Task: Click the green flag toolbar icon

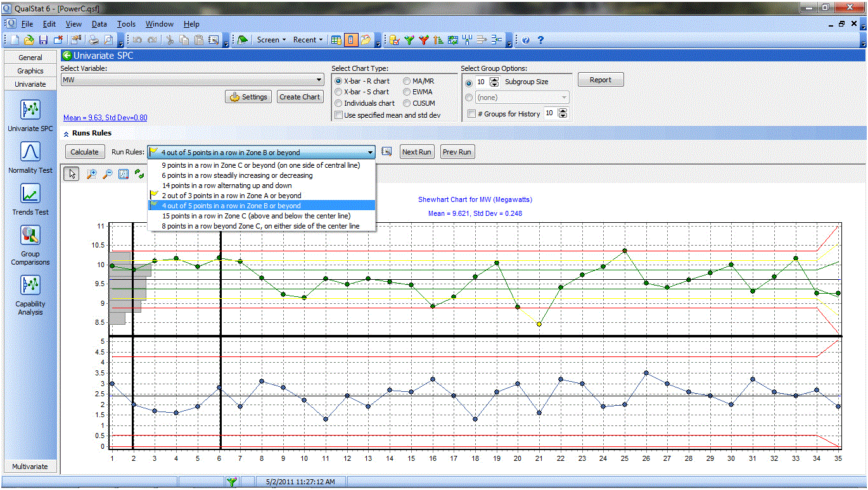Action: click(243, 40)
